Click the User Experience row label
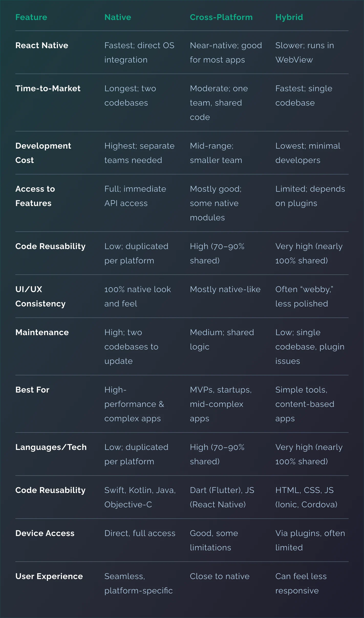The image size is (364, 618). pos(49,576)
